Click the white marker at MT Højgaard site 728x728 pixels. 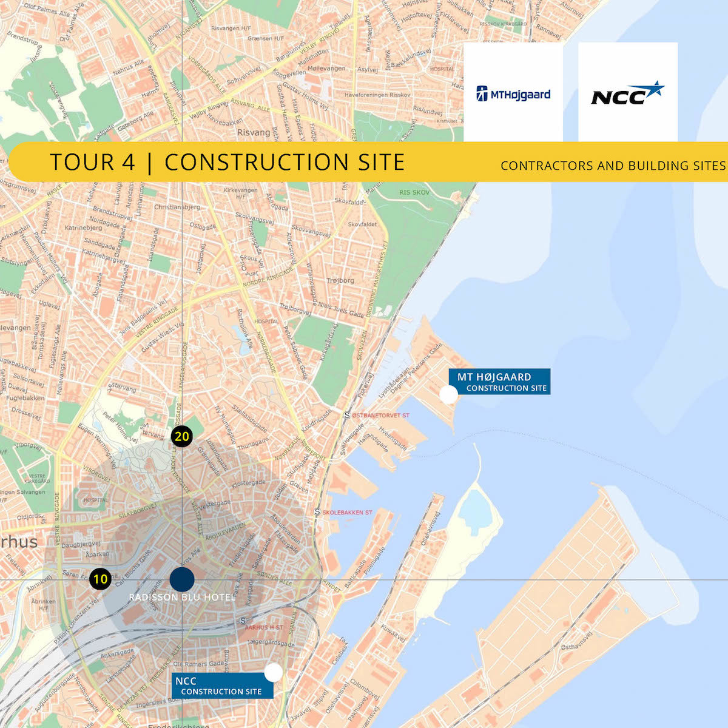coord(448,395)
